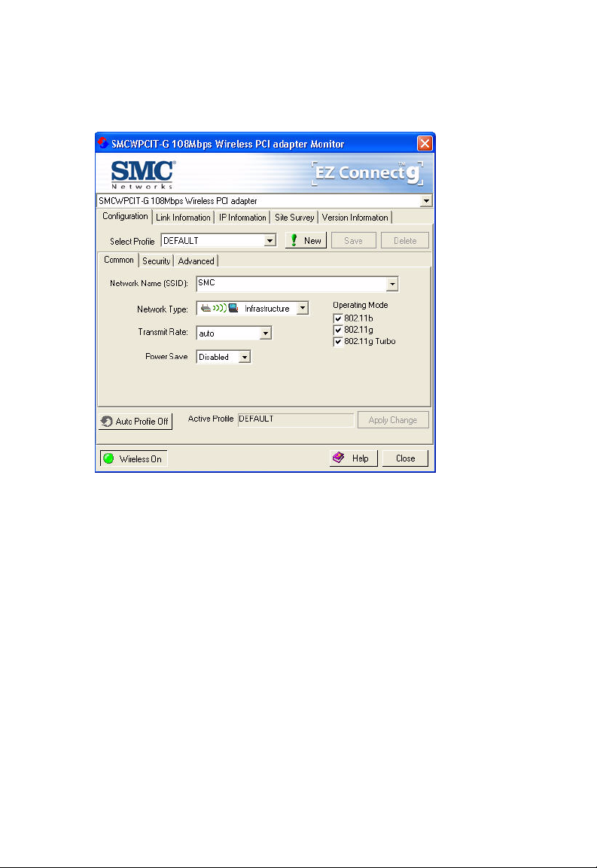Switch to the Configuration tab

[125, 216]
